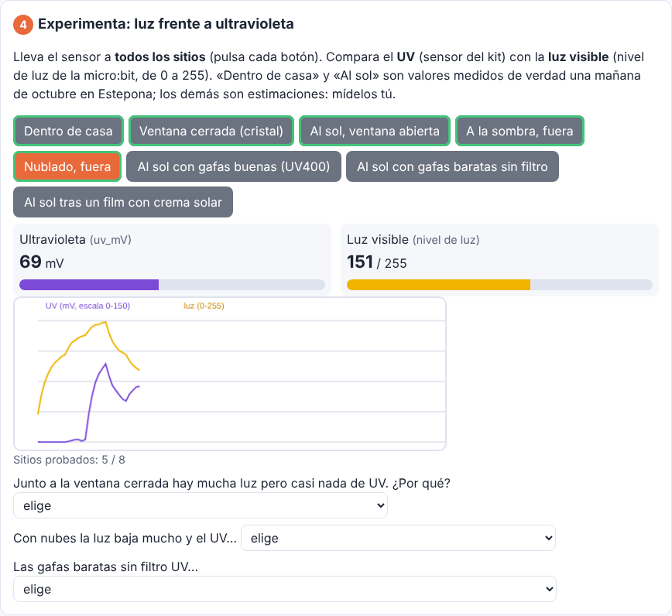Click the orange step 4 badge

click(23, 25)
